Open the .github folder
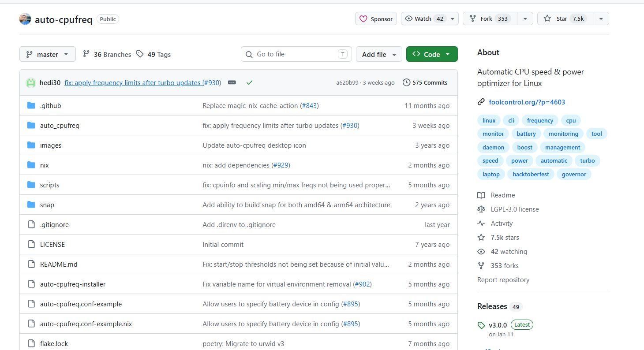Image resolution: width=644 pixels, height=350 pixels. 50,105
